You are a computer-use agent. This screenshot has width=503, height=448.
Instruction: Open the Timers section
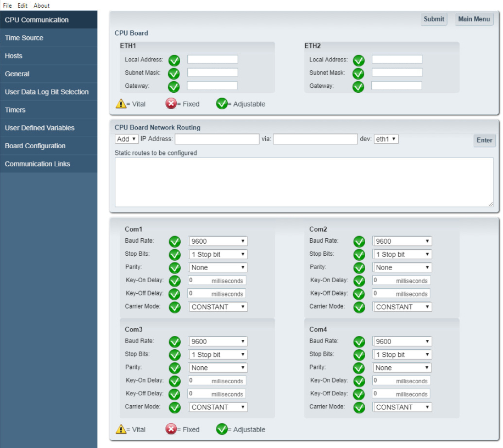[49, 110]
